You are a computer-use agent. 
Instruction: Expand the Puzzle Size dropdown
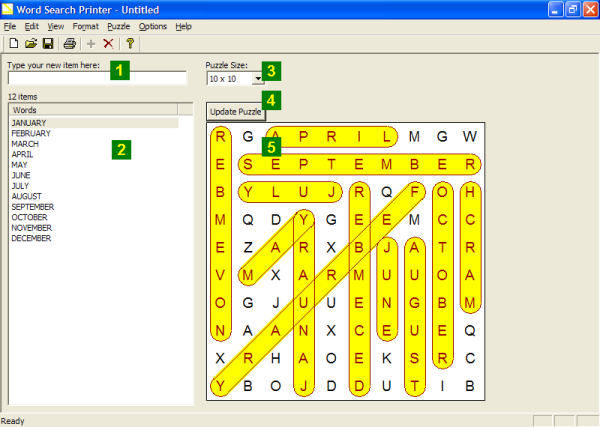point(258,79)
